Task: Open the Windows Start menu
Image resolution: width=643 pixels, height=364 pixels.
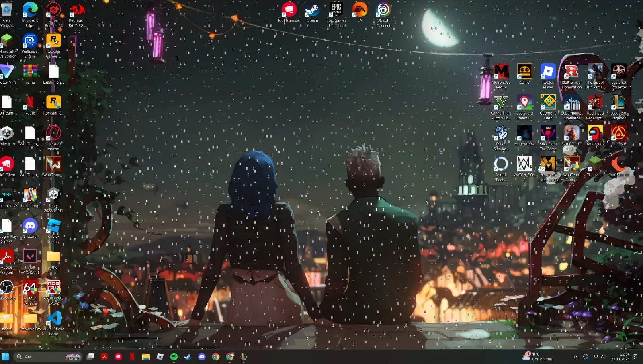Action: 5,357
